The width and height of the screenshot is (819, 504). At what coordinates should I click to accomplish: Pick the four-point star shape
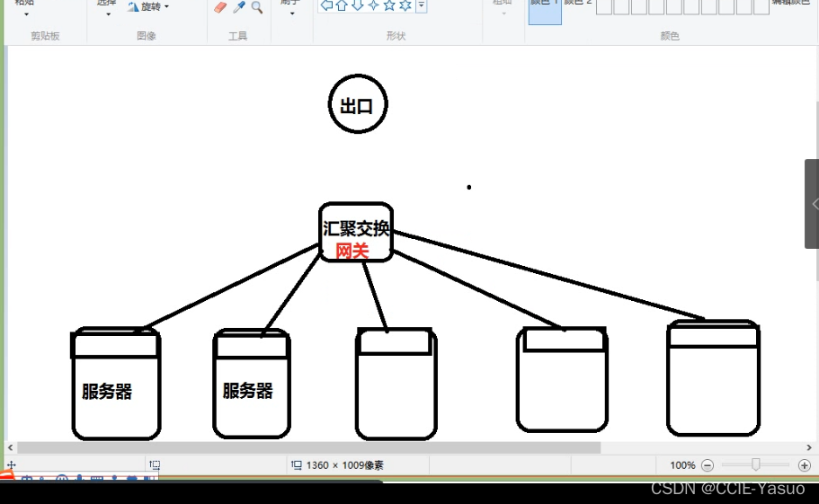373,5
